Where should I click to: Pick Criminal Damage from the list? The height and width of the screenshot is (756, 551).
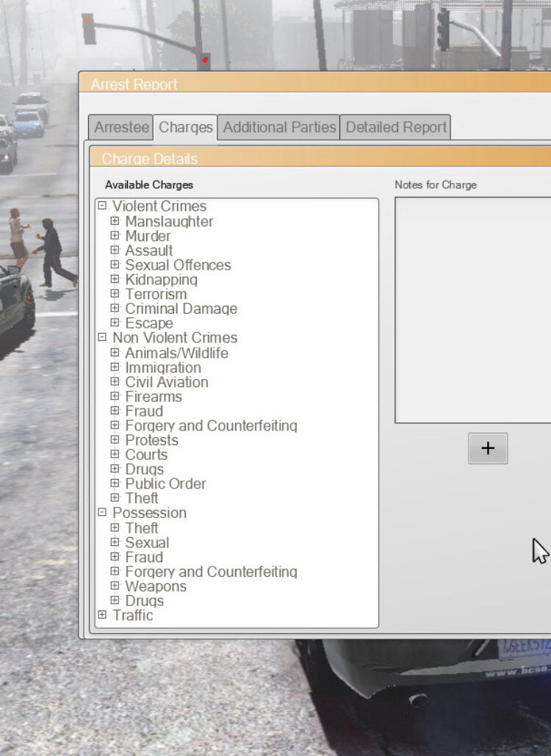coord(181,309)
